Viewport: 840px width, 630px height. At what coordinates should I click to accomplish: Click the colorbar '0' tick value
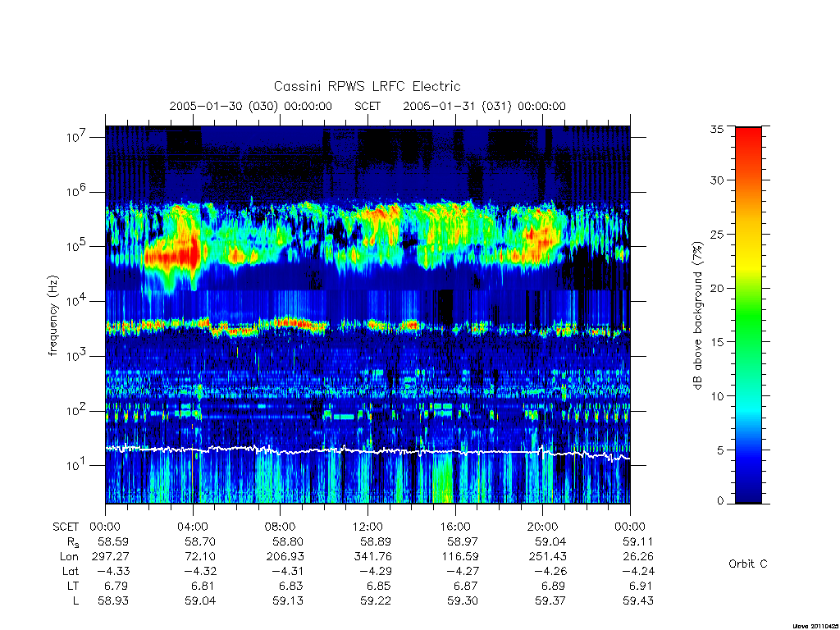coord(720,501)
